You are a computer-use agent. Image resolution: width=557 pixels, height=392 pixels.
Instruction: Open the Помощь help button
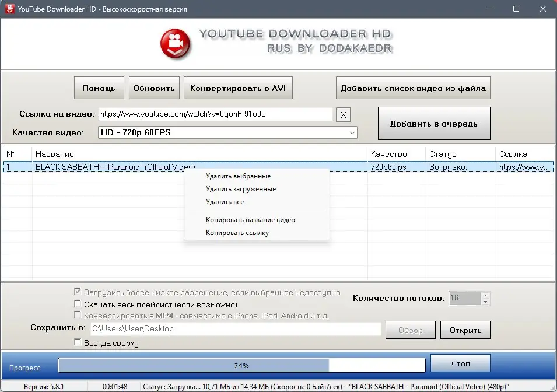(99, 87)
